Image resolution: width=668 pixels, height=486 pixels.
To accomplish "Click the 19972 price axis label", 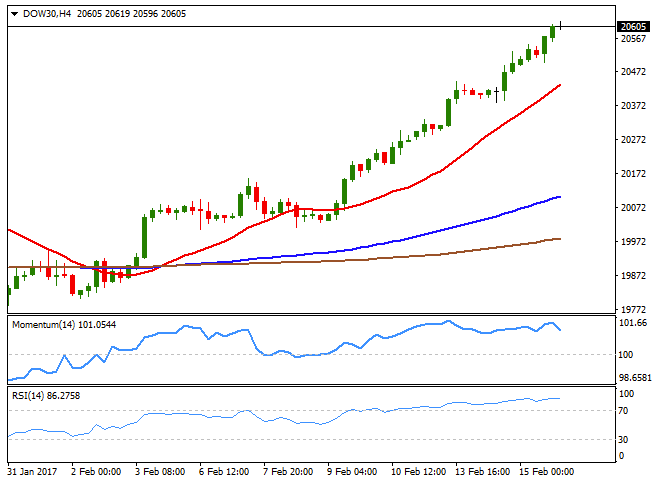I will tap(633, 242).
